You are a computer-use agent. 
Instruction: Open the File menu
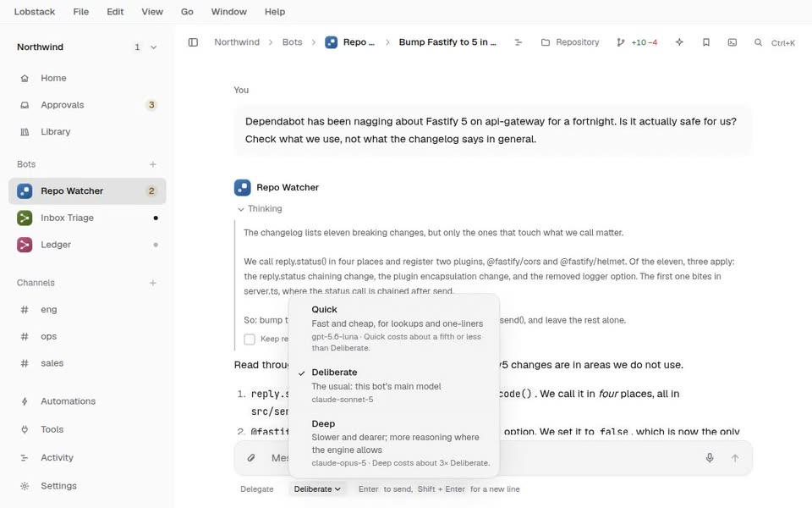tap(81, 11)
